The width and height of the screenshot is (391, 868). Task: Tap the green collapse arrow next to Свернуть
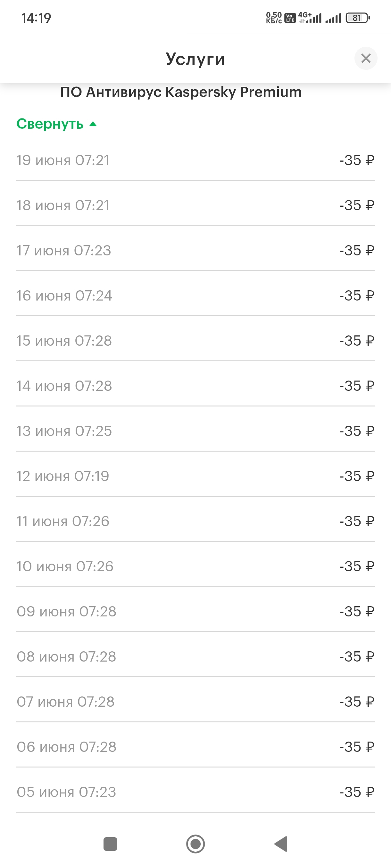[x=93, y=124]
